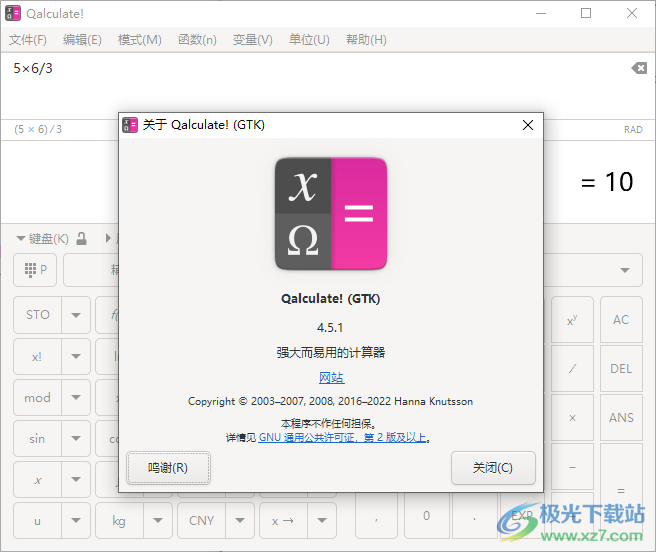
Task: Expand the sin dropdown arrow
Action: [x=76, y=439]
